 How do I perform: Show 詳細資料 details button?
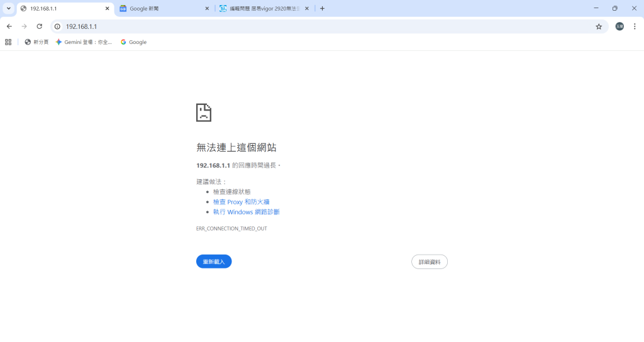(430, 262)
